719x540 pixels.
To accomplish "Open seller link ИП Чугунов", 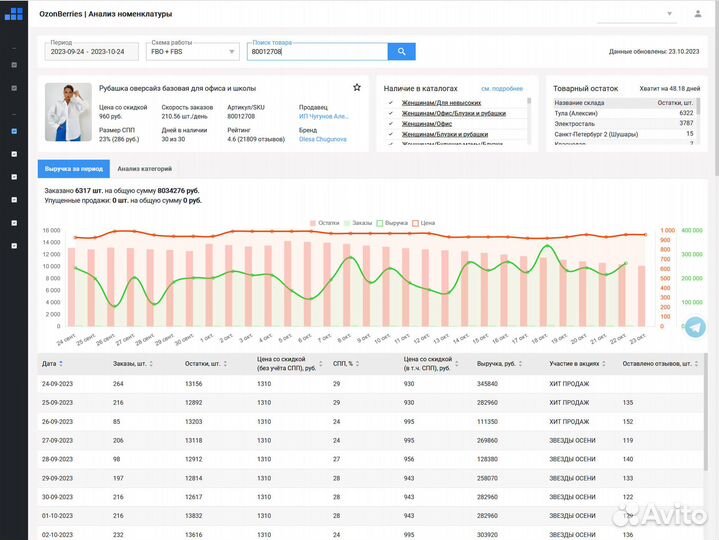I will coord(323,116).
